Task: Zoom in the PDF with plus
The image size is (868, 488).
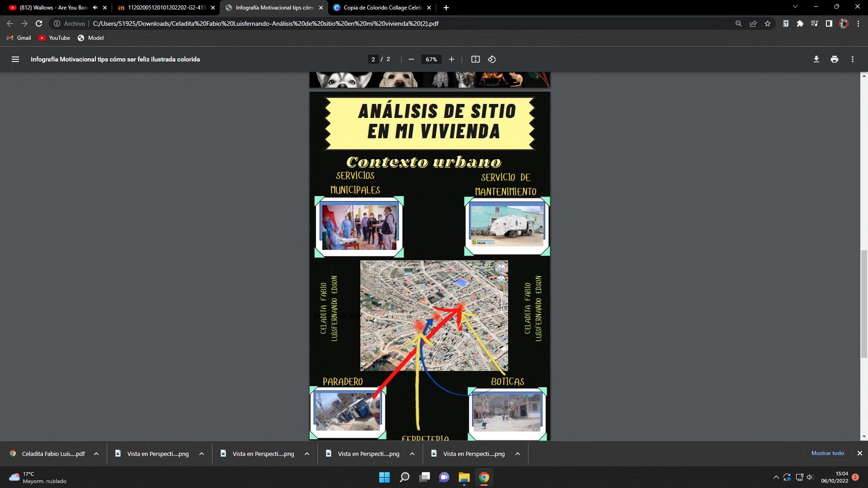Action: pyautogui.click(x=451, y=59)
